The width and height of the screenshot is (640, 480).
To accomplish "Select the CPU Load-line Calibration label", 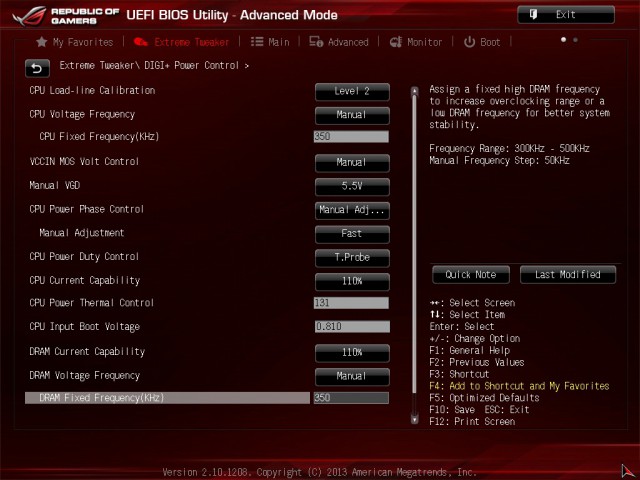I will pos(92,90).
